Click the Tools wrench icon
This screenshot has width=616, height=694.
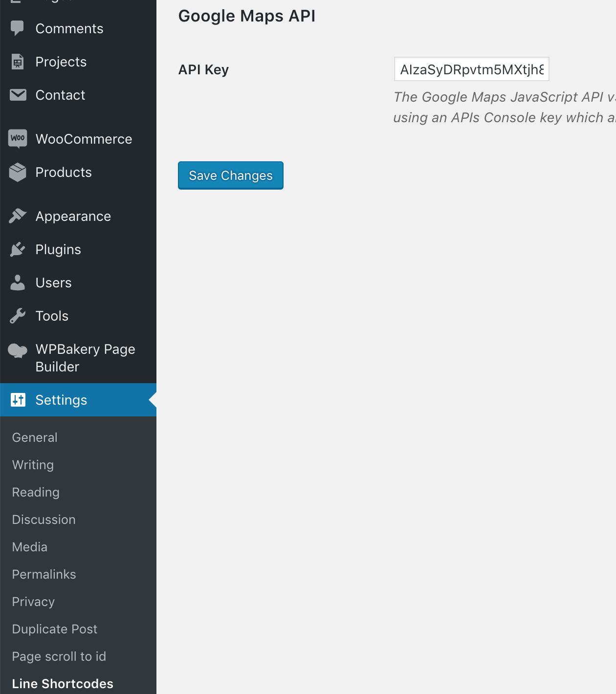point(18,316)
